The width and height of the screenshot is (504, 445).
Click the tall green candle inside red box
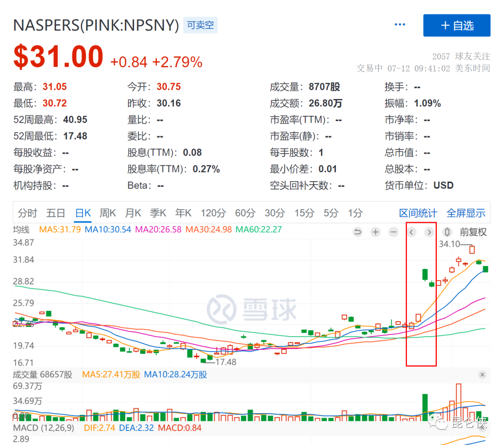click(x=425, y=274)
